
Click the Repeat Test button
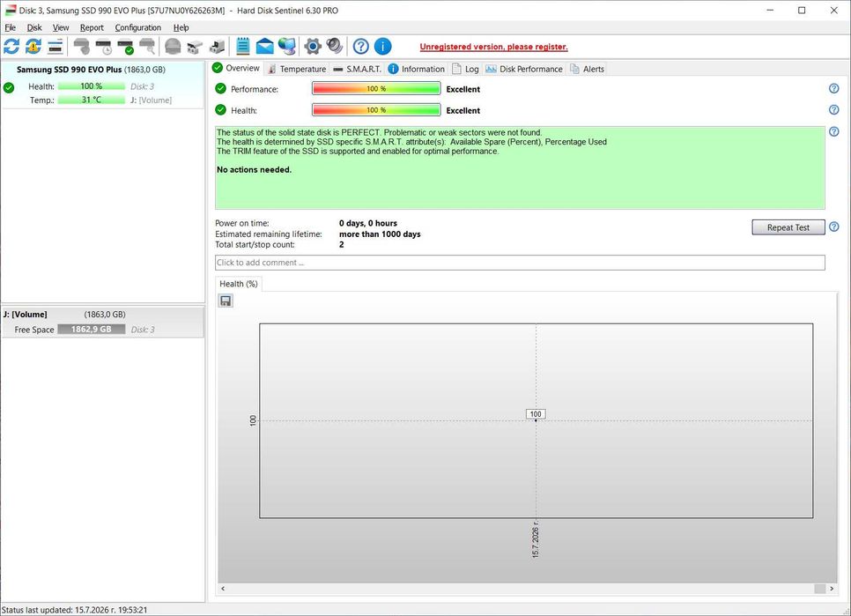(788, 227)
